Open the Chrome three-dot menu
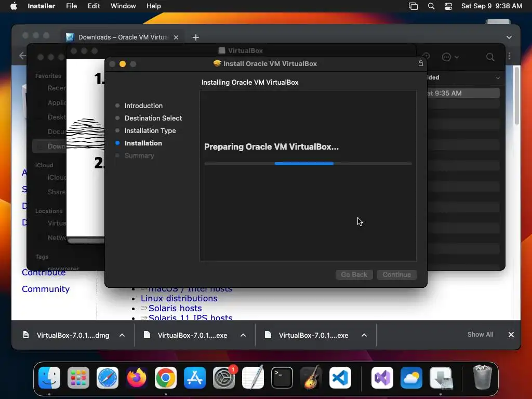Screen dimensions: 532x399 point(509,56)
